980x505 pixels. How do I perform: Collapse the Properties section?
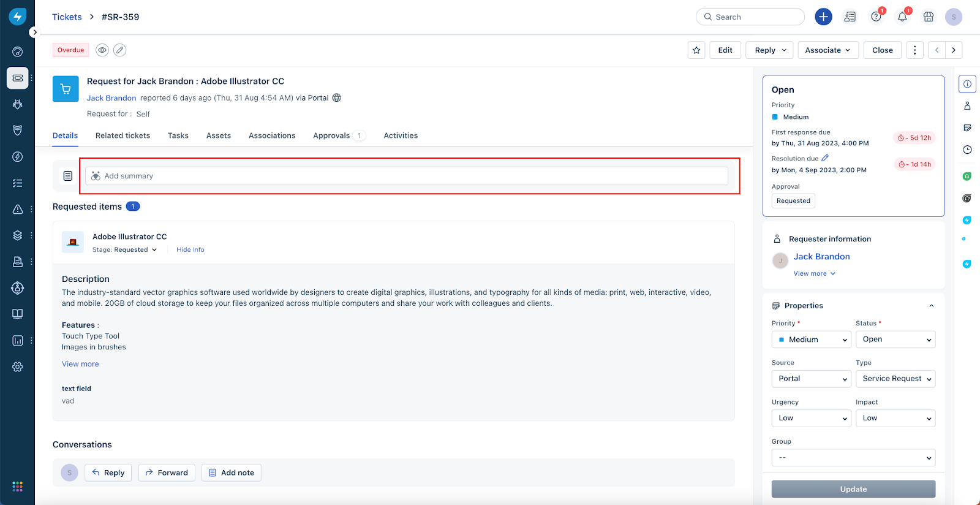(x=931, y=306)
